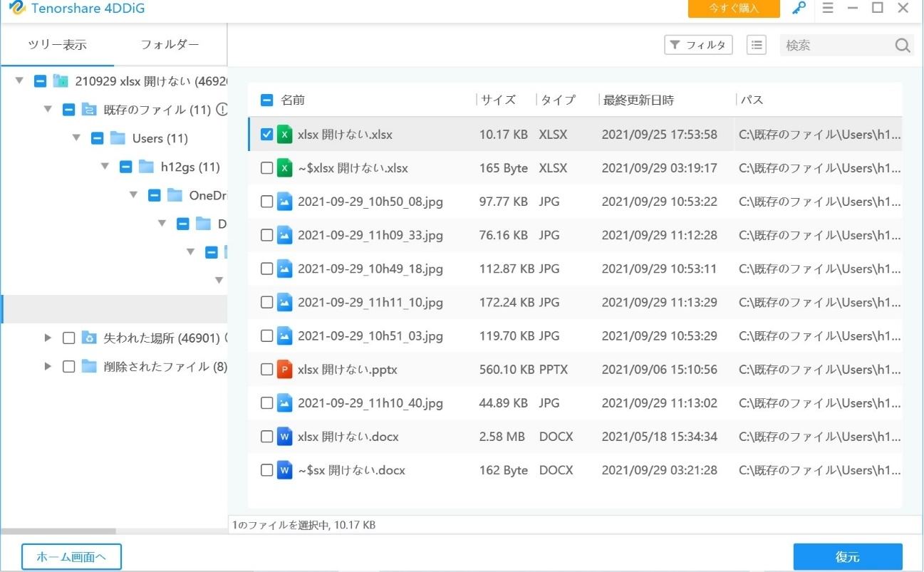Viewport: 924px width, 572px height.
Task: Click Word icon of ~$sx 開けない.docx
Action: (x=285, y=470)
